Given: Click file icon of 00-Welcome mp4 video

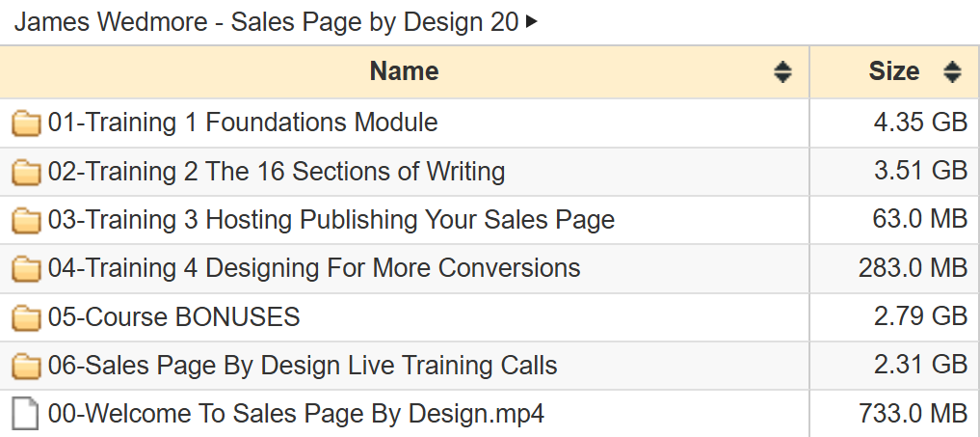Looking at the screenshot, I should [26, 414].
